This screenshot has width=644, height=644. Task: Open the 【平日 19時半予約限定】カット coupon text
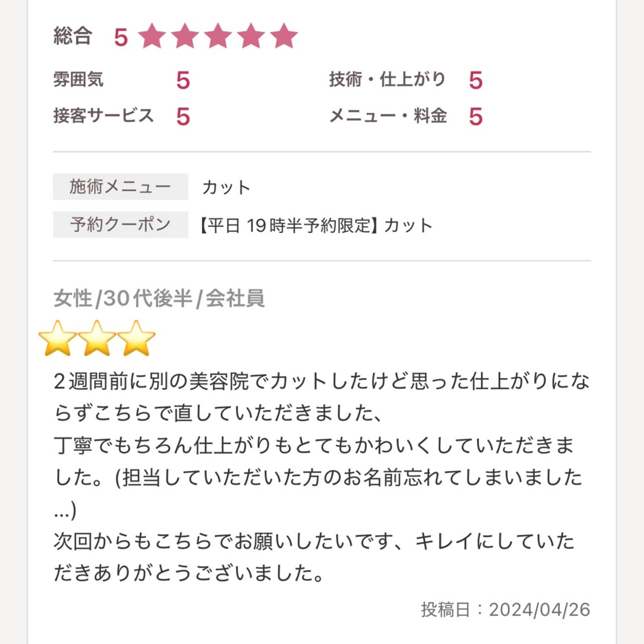(315, 225)
